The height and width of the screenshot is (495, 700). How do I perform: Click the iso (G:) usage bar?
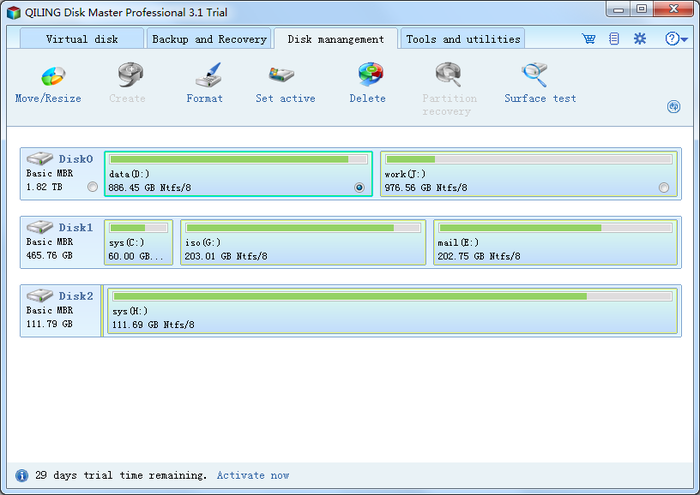coord(303,228)
